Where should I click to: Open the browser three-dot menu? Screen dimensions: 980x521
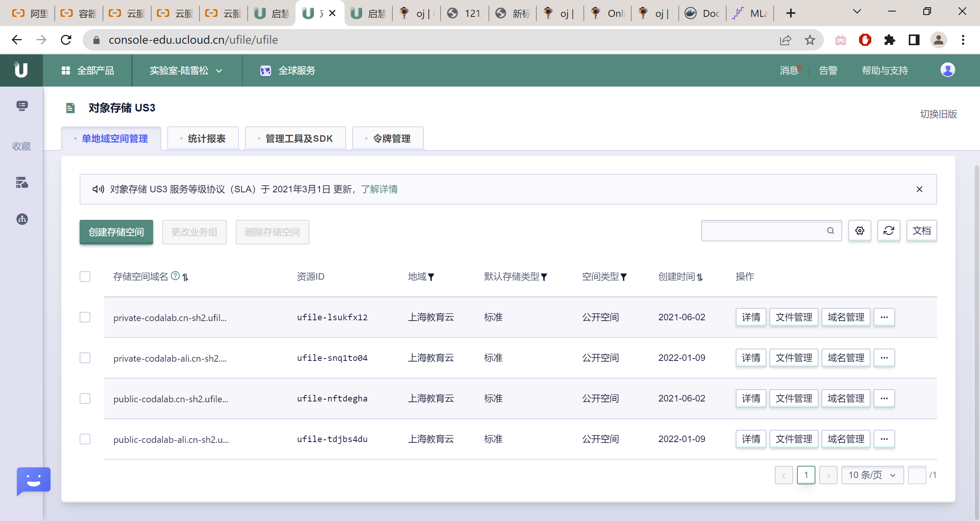[x=963, y=40]
